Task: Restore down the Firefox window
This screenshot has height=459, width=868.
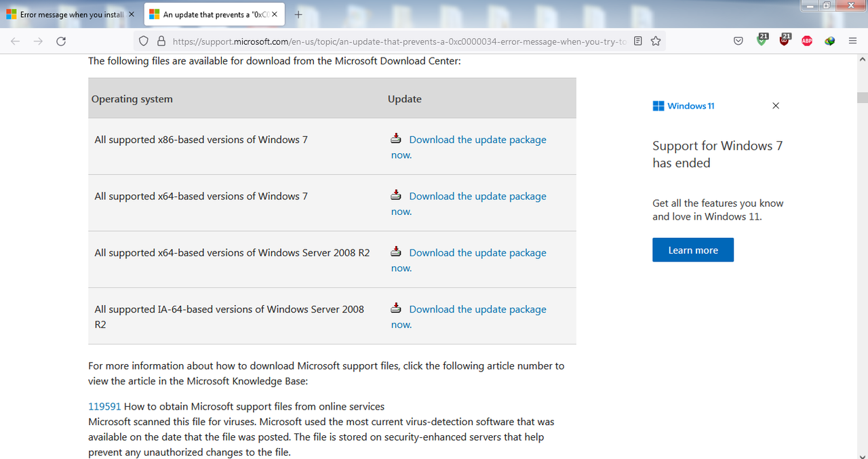Action: click(827, 5)
